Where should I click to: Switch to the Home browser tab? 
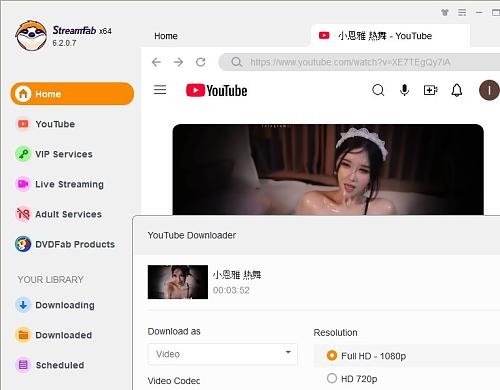[166, 36]
